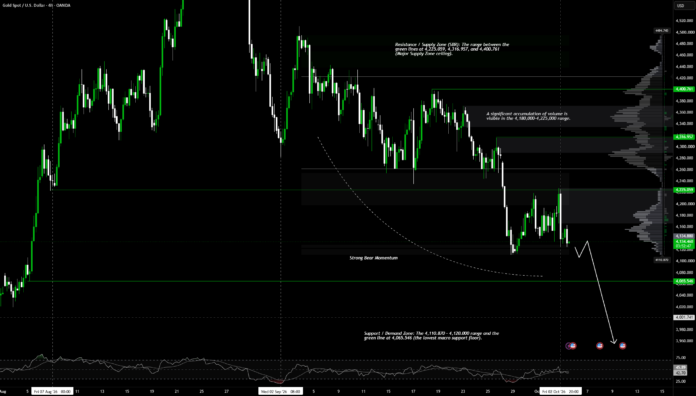Select the Resistance / Supply Zone annotation text

[452, 49]
